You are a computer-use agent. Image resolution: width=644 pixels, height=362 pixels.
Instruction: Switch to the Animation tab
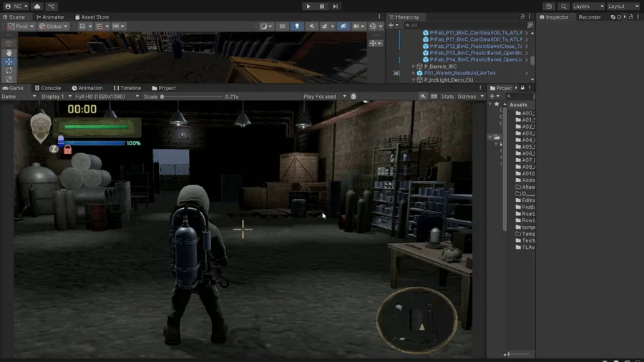coord(87,88)
